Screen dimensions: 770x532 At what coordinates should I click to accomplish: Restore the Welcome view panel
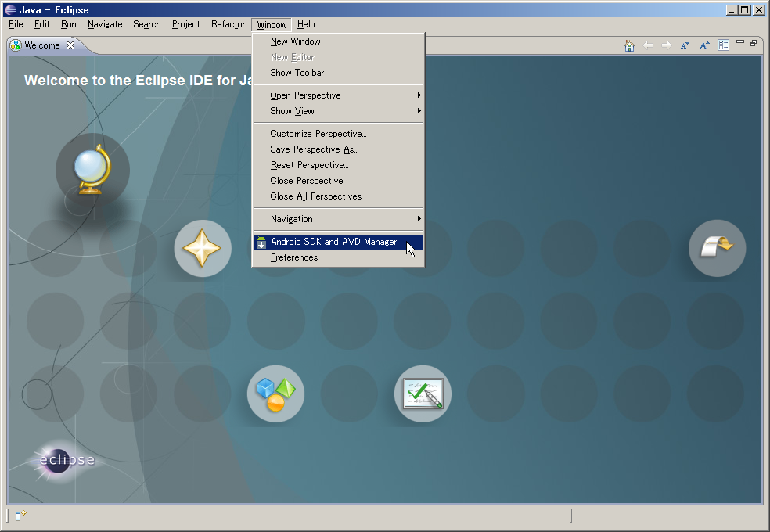(754, 43)
